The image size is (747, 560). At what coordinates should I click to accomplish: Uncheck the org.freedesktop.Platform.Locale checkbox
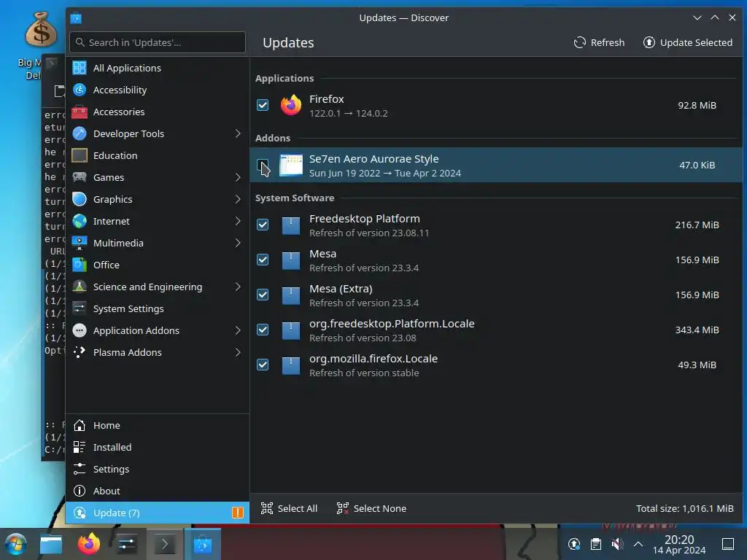point(263,330)
